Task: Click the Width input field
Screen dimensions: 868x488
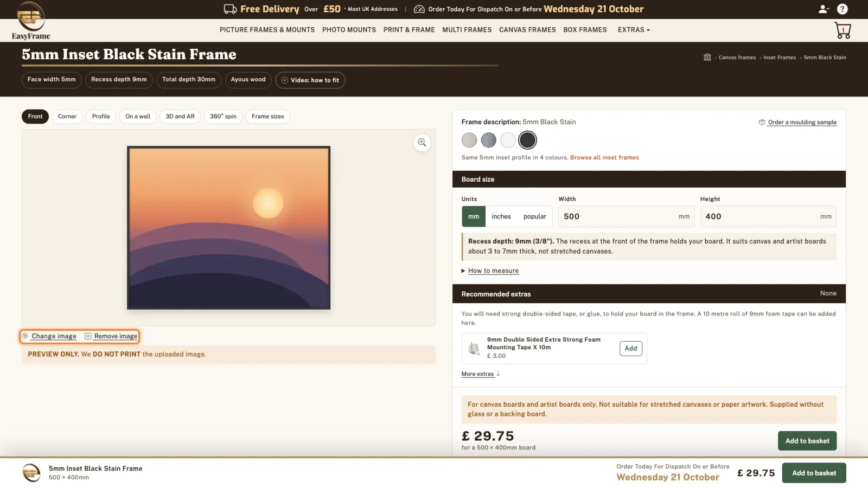Action: pyautogui.click(x=627, y=216)
